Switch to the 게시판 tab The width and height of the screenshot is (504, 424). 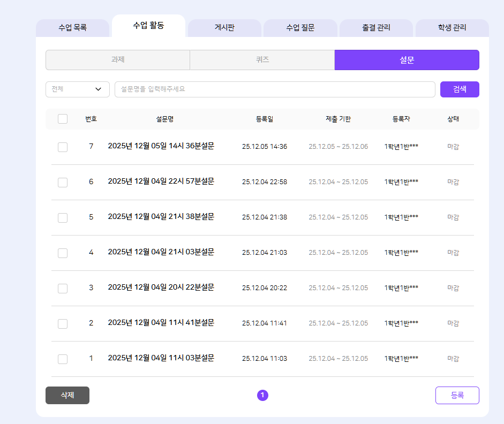point(224,28)
